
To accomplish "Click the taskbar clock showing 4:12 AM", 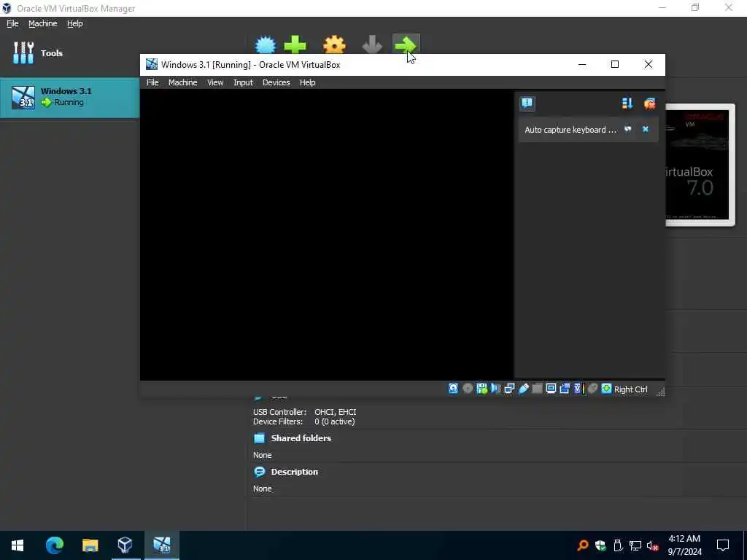I will (x=684, y=545).
